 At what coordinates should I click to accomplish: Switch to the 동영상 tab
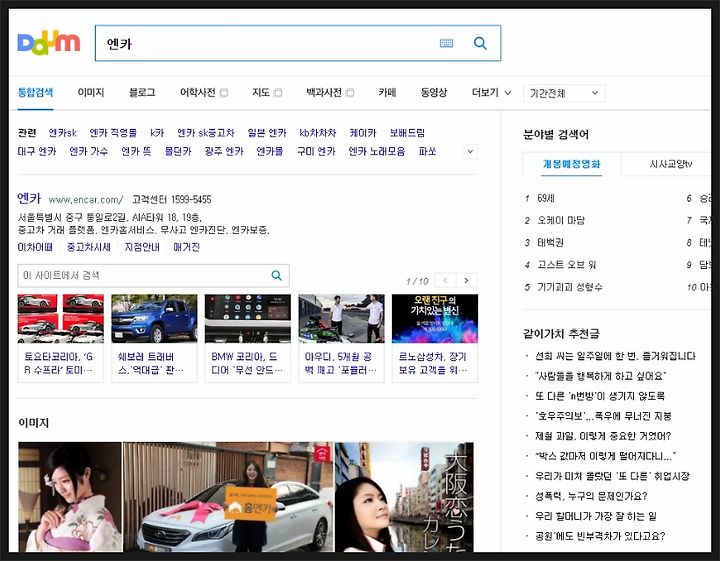[x=434, y=93]
